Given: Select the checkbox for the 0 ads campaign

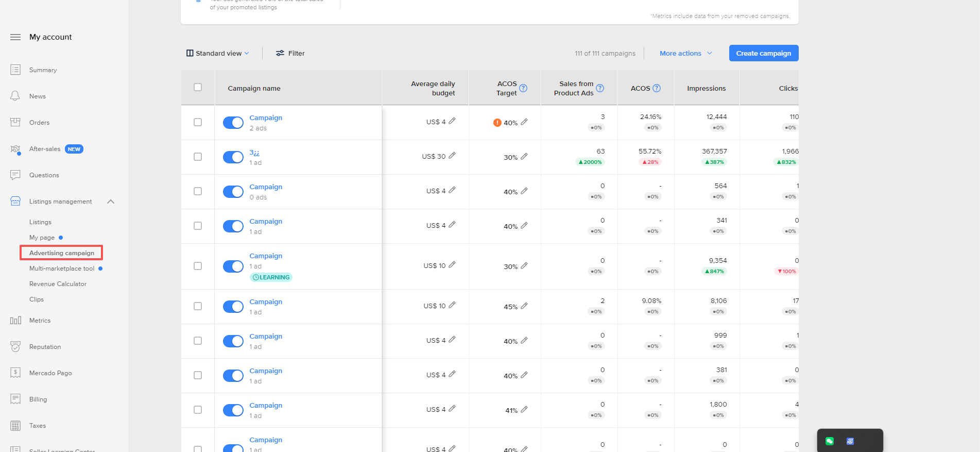Looking at the screenshot, I should 198,191.
